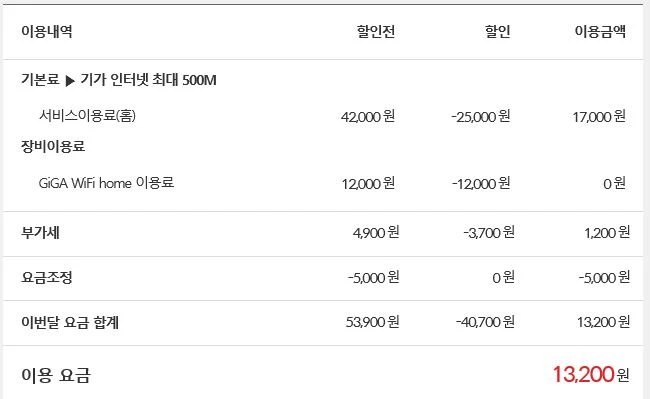Select 기가 인터넷 최대 500M plan text
Viewport: 650px width, 399px height.
pyautogui.click(x=148, y=80)
